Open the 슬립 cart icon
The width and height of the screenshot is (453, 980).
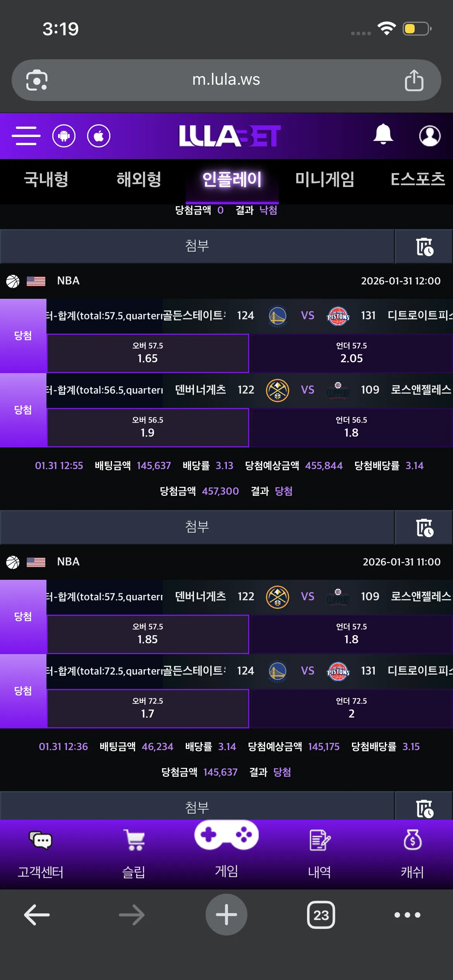pyautogui.click(x=134, y=840)
